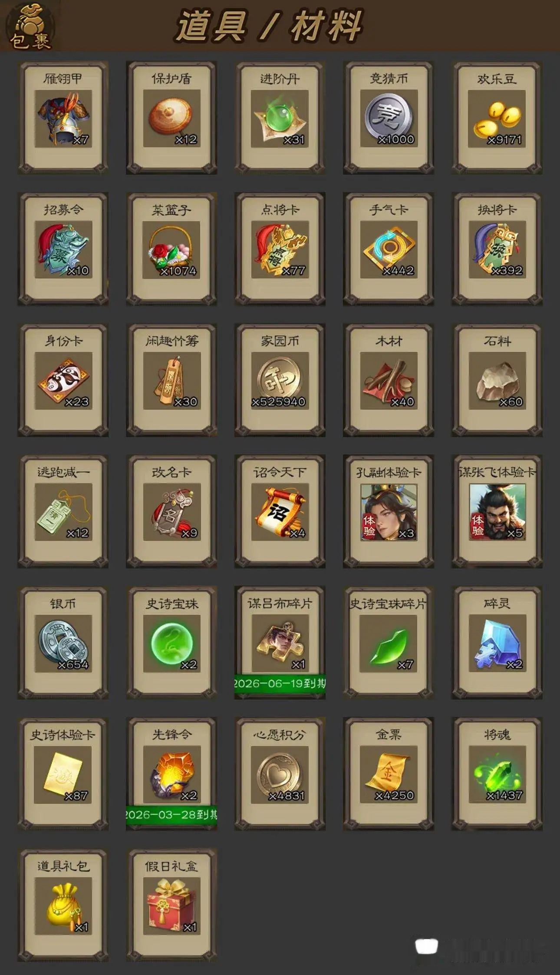Pick the 欢乐豆 golden beans
The image size is (560, 975).
pyautogui.click(x=497, y=118)
